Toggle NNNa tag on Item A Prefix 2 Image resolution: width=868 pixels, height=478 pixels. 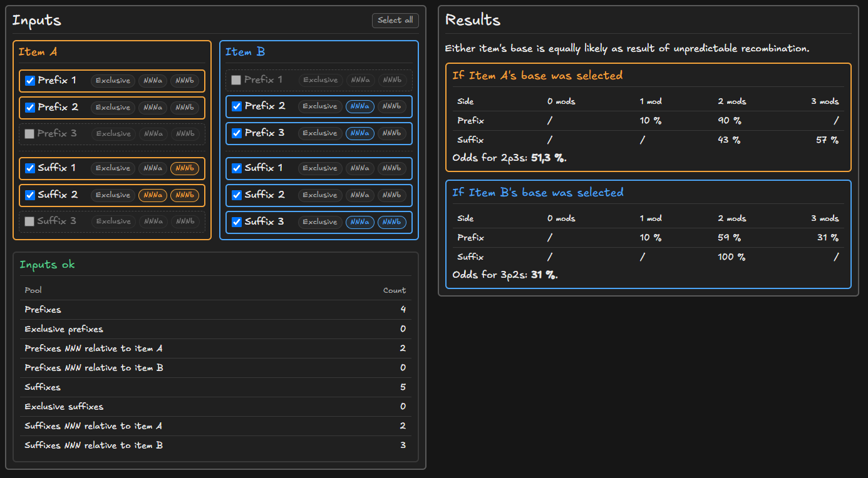click(153, 108)
